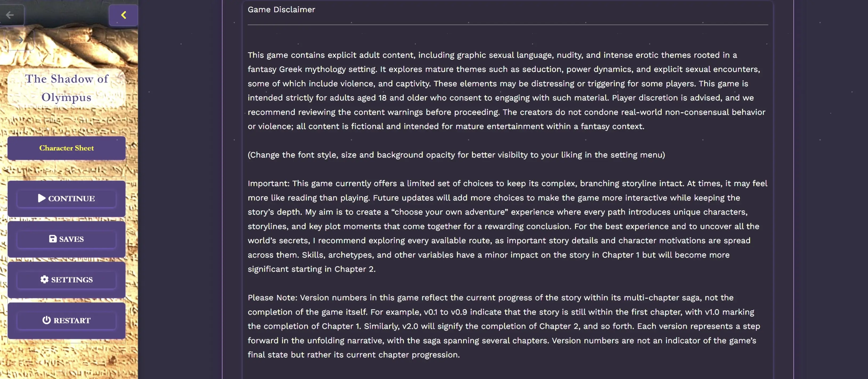
Task: Collapse the sidebar with the yellow chevron
Action: point(123,15)
